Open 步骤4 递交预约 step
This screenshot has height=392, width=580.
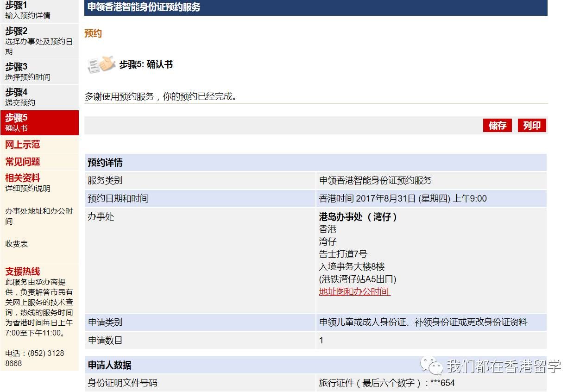[39, 97]
